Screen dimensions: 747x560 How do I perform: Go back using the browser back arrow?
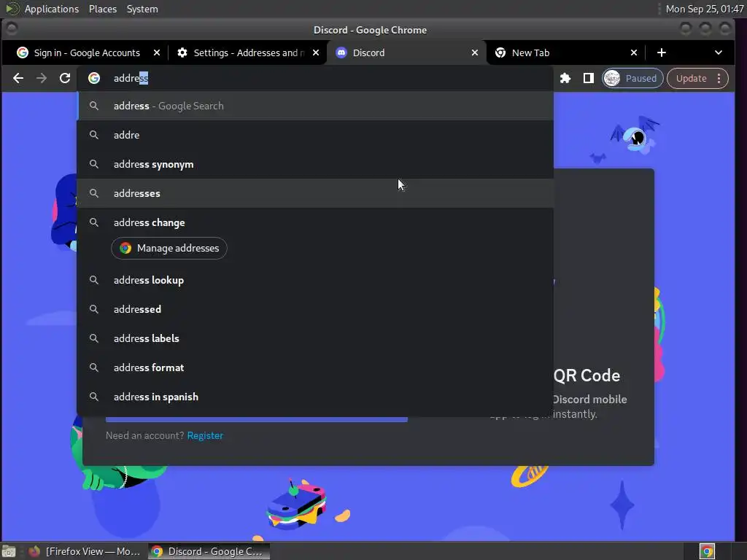(18, 78)
